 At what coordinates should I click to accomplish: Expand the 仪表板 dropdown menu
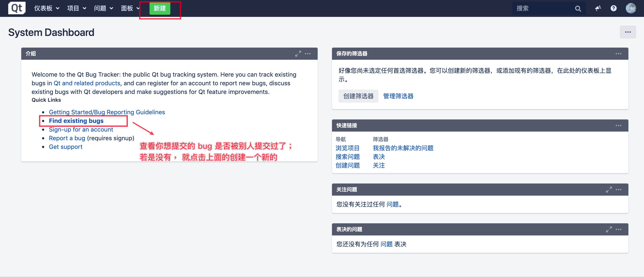coord(47,8)
